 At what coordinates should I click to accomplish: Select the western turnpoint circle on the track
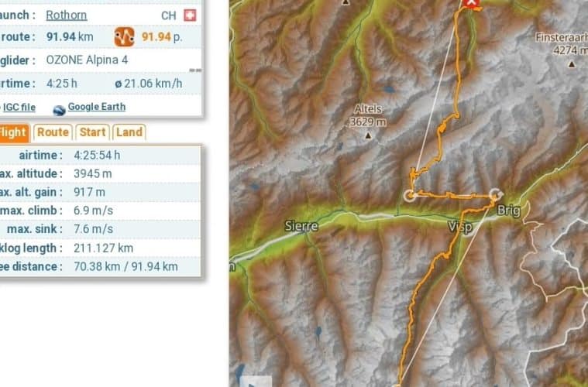coord(410,195)
